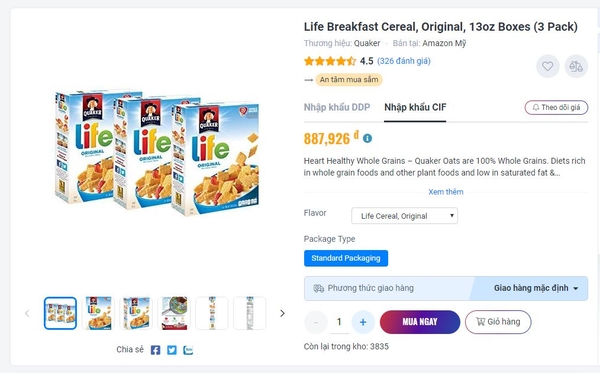600x373 pixels.
Task: Click the compare scales icon
Action: pos(576,66)
